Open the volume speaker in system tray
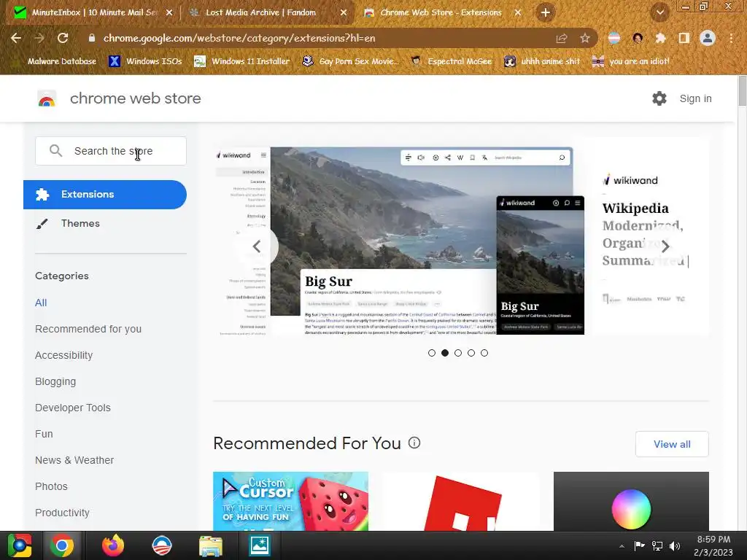This screenshot has height=560, width=747. (x=675, y=546)
